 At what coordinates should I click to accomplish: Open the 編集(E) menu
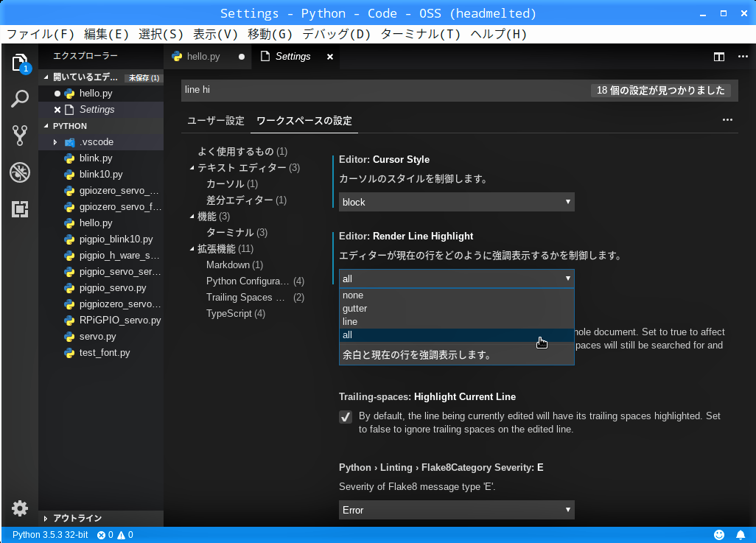(x=107, y=34)
